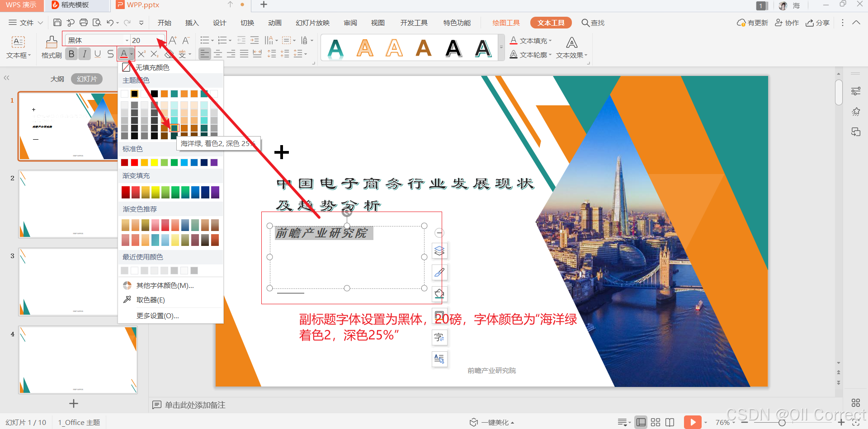Click the teal WordArt A style
Screen dimensions: 868x429
(335, 48)
